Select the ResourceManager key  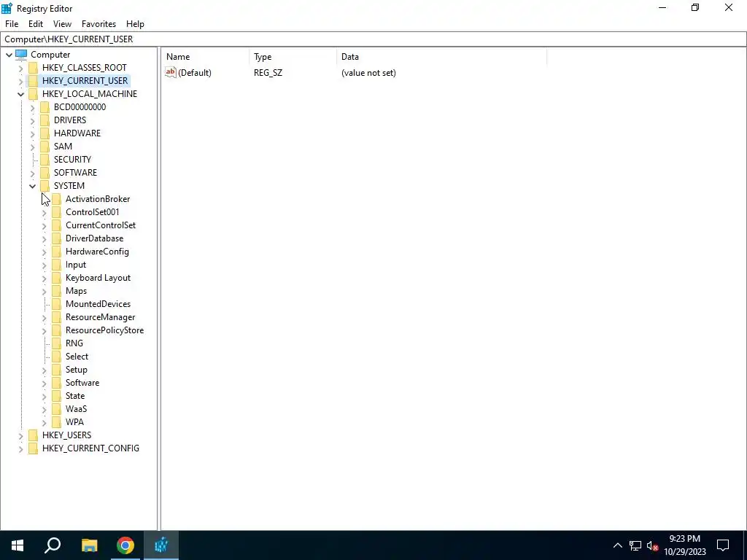(100, 317)
